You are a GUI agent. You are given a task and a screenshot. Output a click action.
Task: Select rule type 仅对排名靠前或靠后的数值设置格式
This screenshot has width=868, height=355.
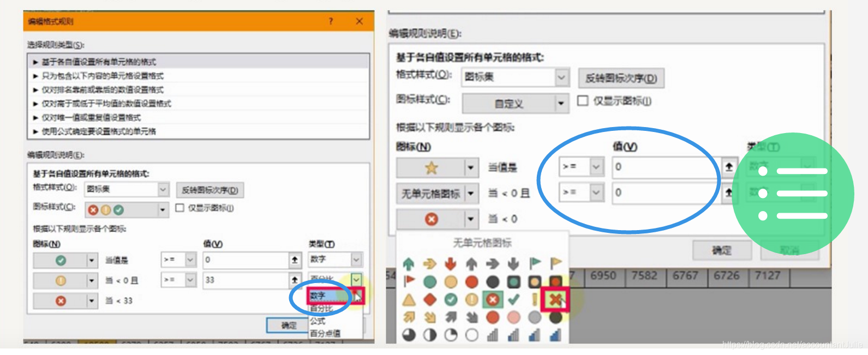point(198,89)
